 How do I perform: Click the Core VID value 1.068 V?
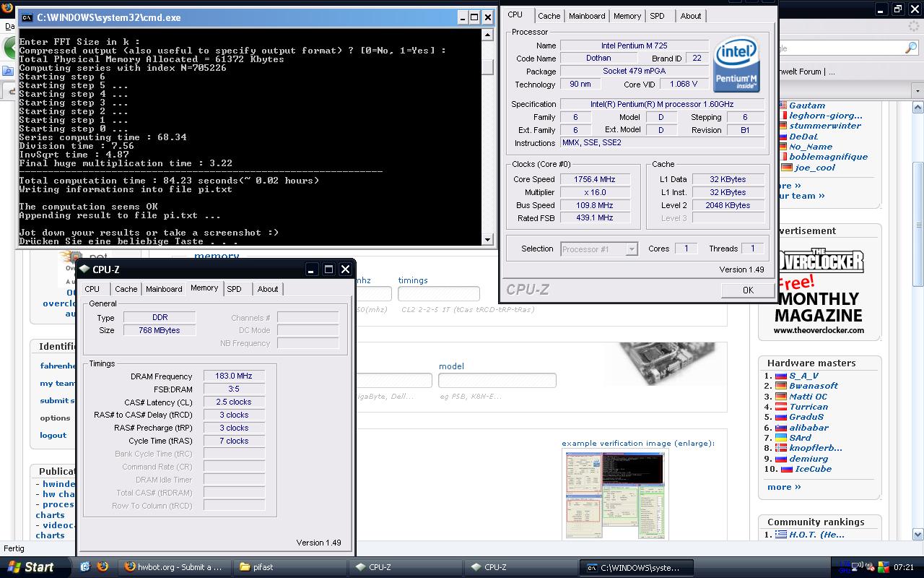click(x=683, y=85)
